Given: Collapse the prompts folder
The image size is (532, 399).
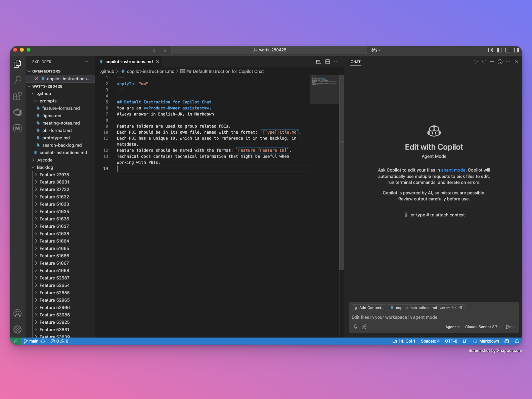Looking at the screenshot, I should click(48, 101).
